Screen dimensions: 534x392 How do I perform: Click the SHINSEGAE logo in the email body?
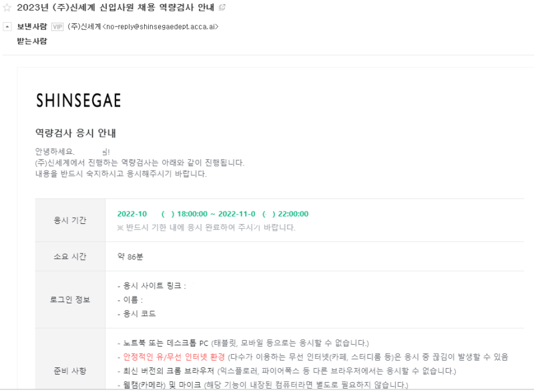78,101
